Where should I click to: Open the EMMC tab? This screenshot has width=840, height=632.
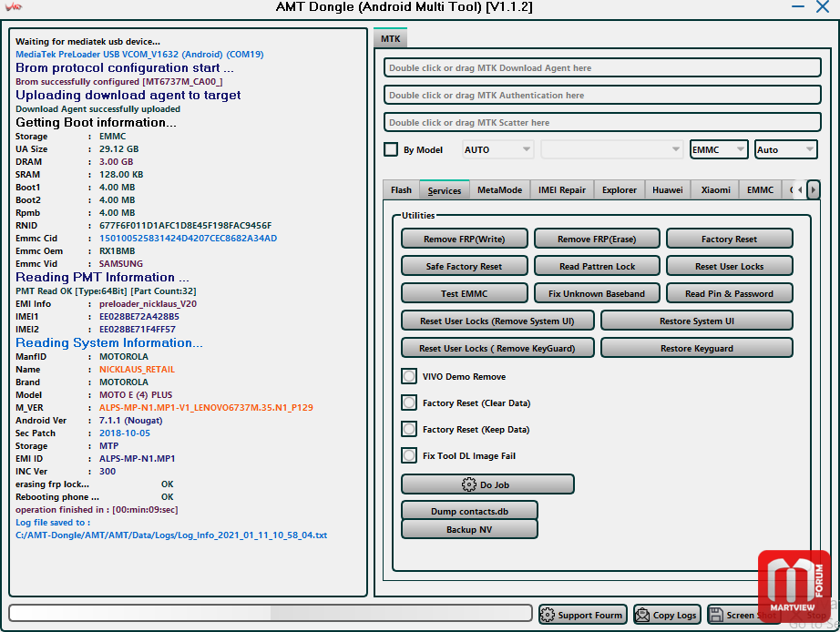pos(760,189)
